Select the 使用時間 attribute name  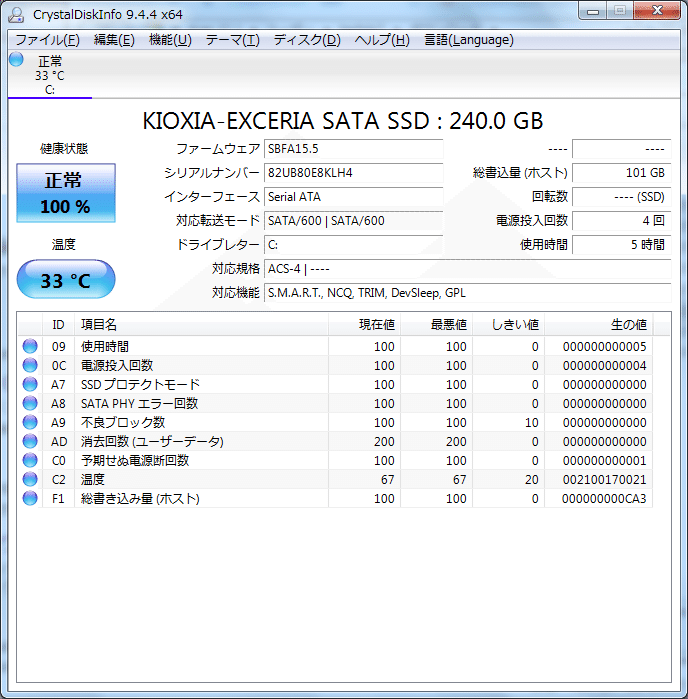pyautogui.click(x=105, y=346)
